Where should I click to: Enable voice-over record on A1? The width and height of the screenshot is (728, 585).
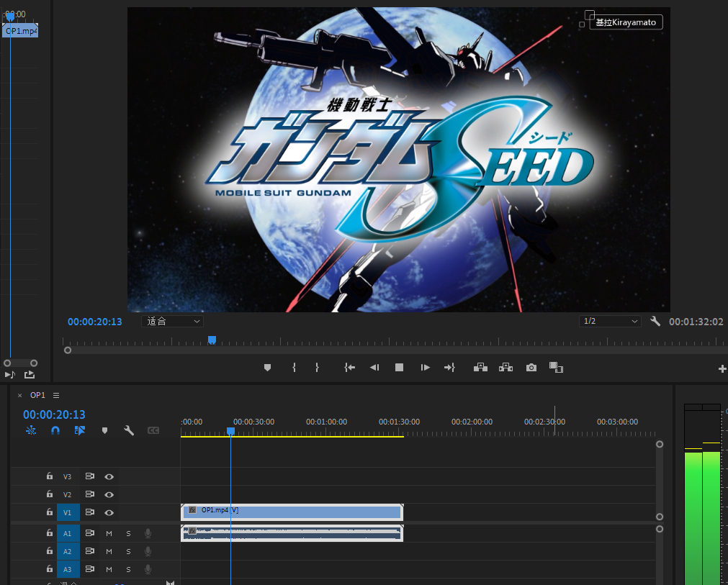[x=148, y=533]
